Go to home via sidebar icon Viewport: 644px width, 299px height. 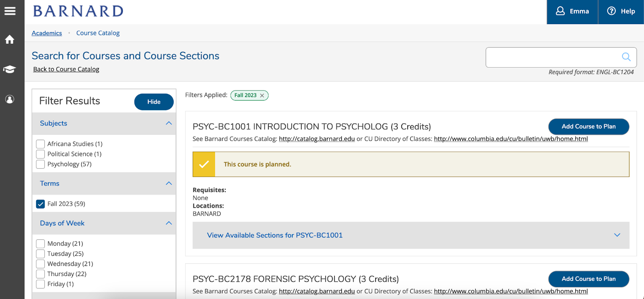point(10,39)
